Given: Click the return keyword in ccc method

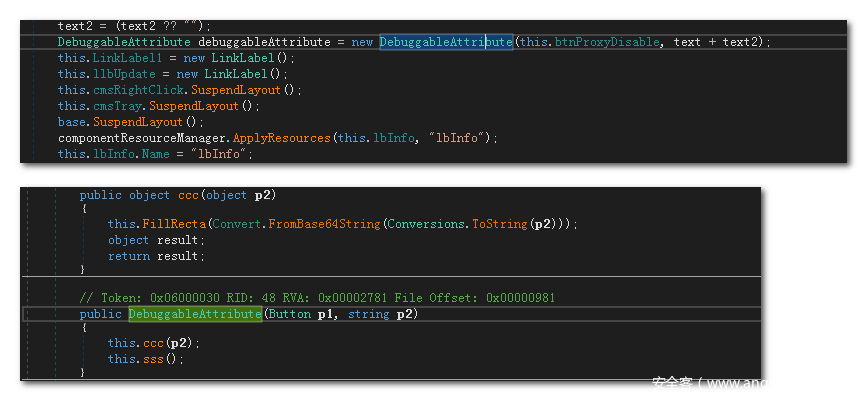Looking at the screenshot, I should pyautogui.click(x=128, y=256).
